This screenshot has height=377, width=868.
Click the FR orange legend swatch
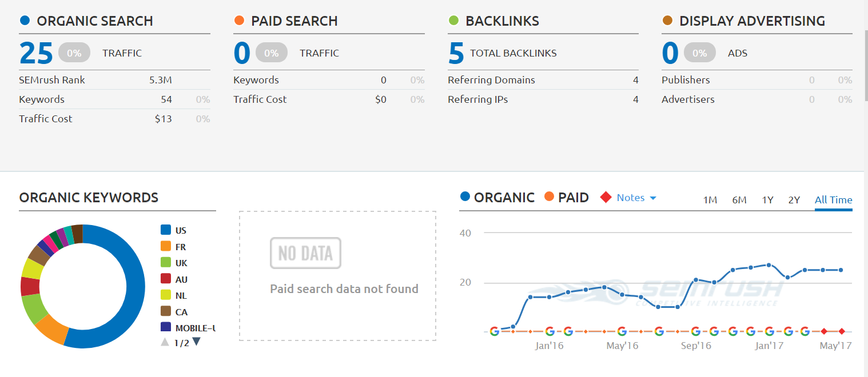166,247
